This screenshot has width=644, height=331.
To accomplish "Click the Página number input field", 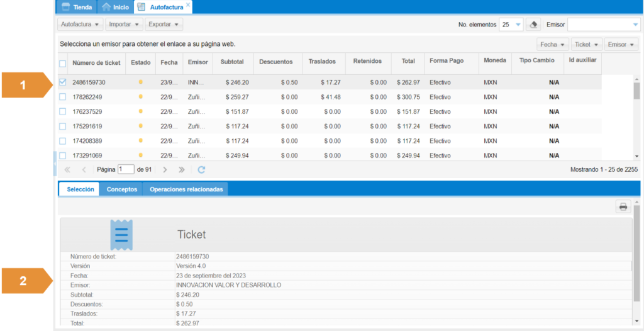I will (126, 169).
